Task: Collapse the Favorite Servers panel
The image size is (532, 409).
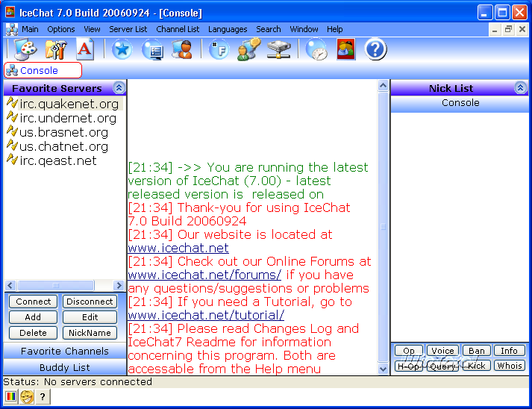Action: (119, 88)
